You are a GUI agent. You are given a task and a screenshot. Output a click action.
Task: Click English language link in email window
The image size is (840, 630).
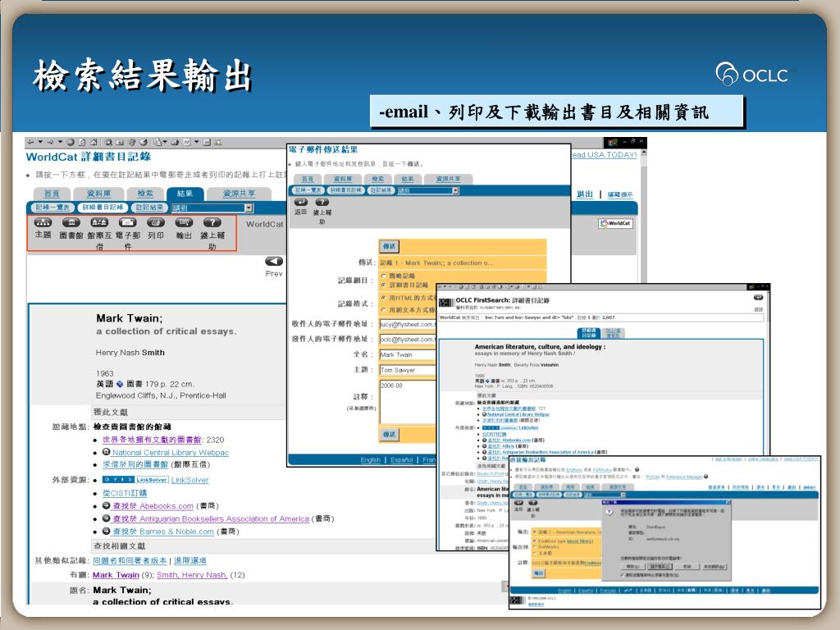[x=370, y=459]
